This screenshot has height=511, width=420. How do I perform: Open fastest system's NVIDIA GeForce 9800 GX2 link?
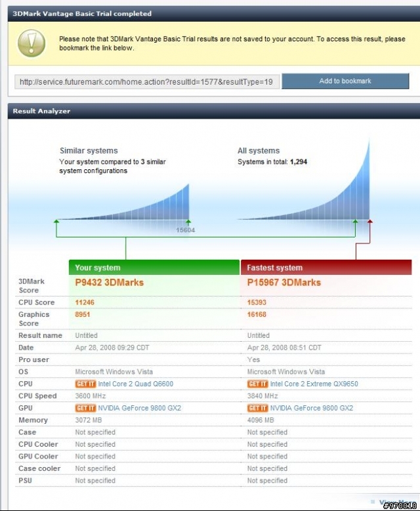[x=312, y=408]
